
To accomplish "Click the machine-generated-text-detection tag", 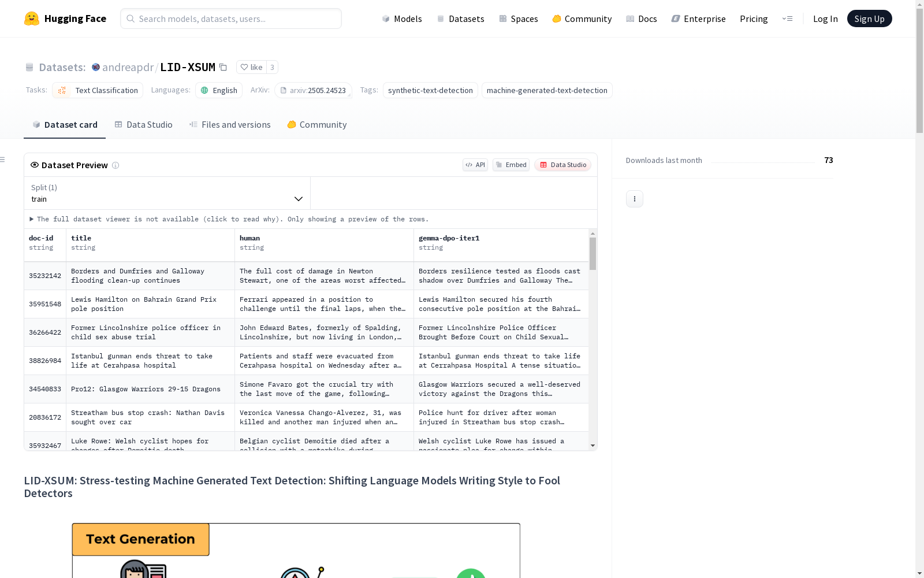I will pos(547,90).
